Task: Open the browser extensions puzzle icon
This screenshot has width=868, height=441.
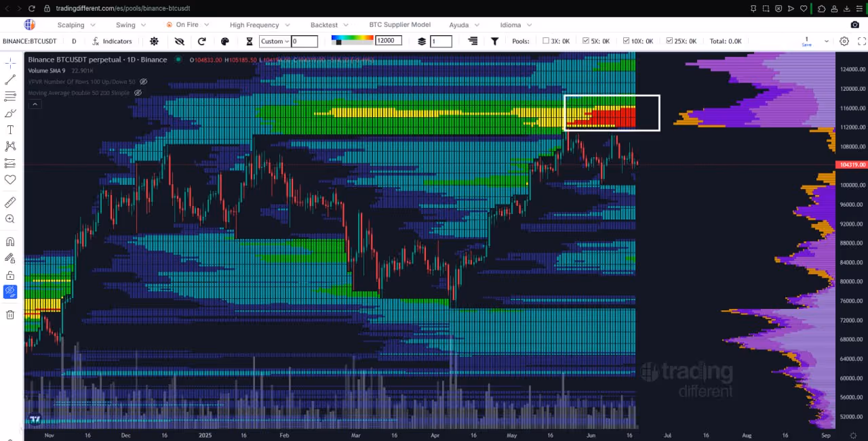Action: click(x=822, y=8)
